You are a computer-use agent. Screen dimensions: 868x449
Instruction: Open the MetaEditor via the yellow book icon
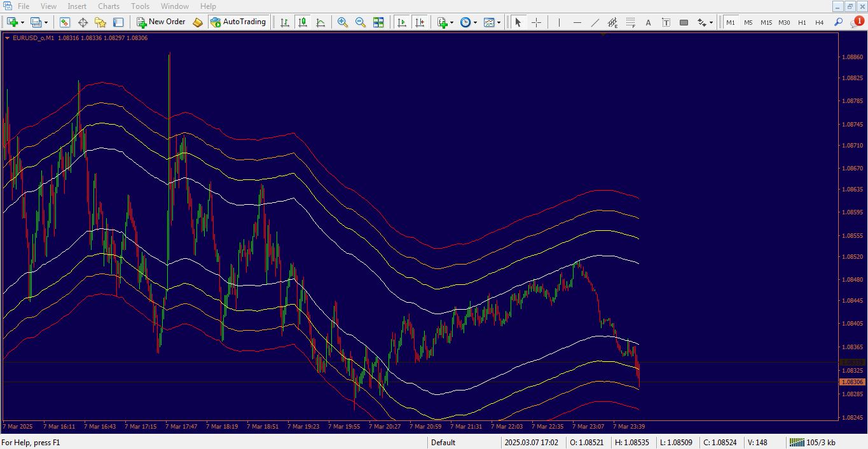[197, 22]
